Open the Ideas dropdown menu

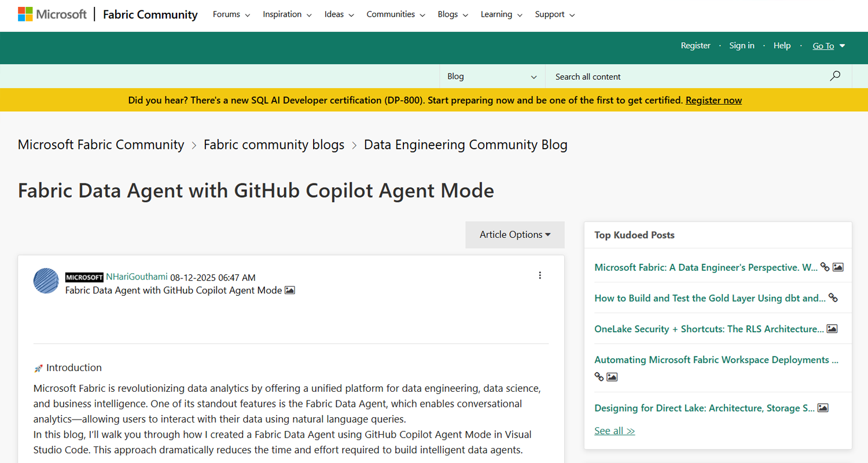click(339, 14)
